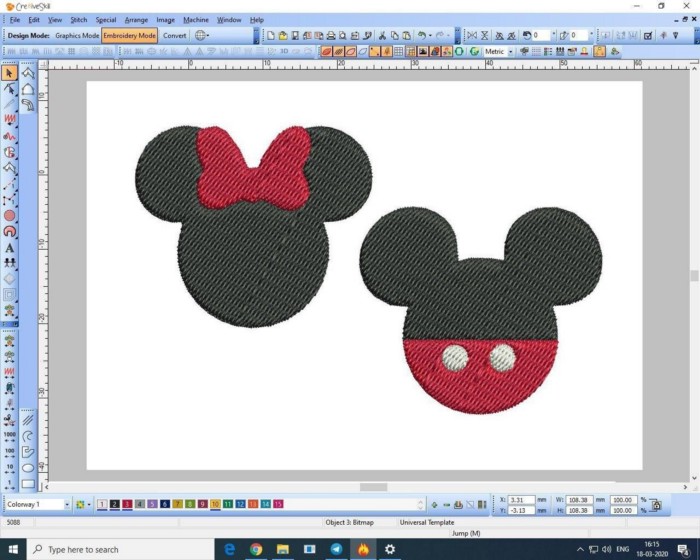Select the Reshape Object tool
The image size is (700, 560).
tap(9, 89)
